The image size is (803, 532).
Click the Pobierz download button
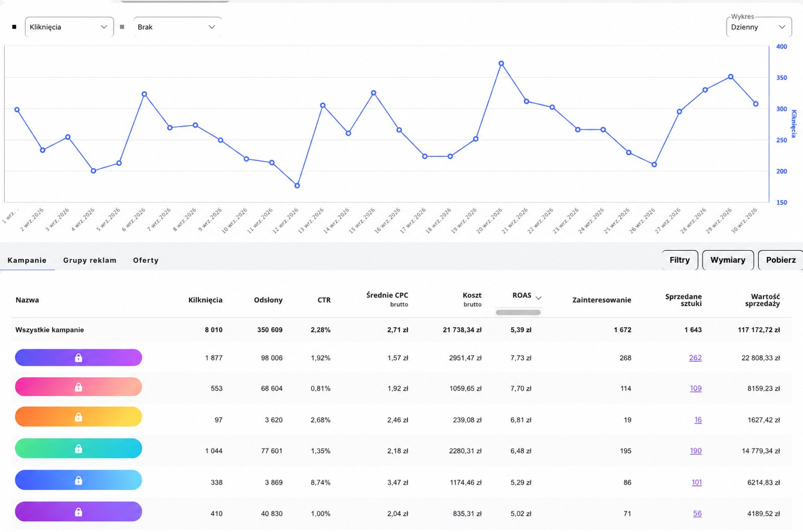point(781,260)
